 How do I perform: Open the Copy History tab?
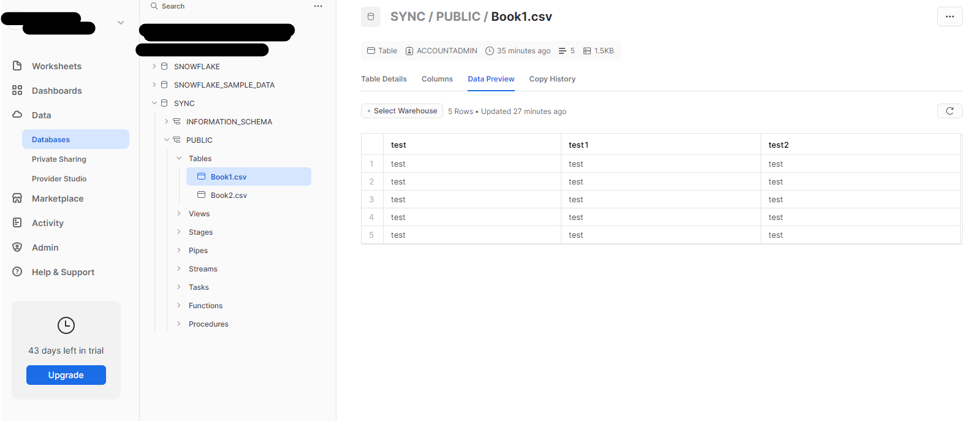pos(552,79)
